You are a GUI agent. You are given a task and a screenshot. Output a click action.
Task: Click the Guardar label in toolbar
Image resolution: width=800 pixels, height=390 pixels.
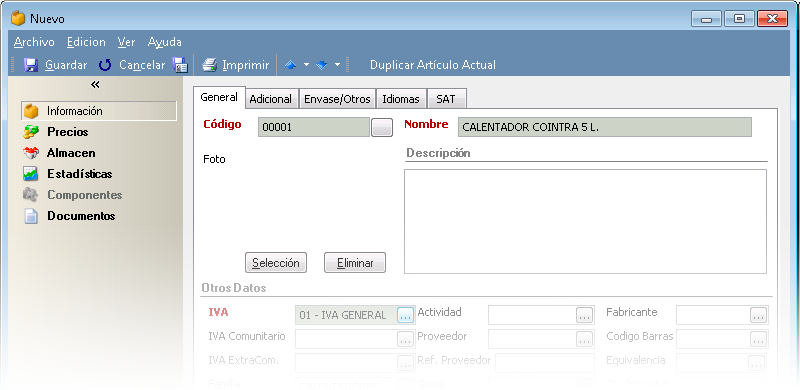point(66,65)
